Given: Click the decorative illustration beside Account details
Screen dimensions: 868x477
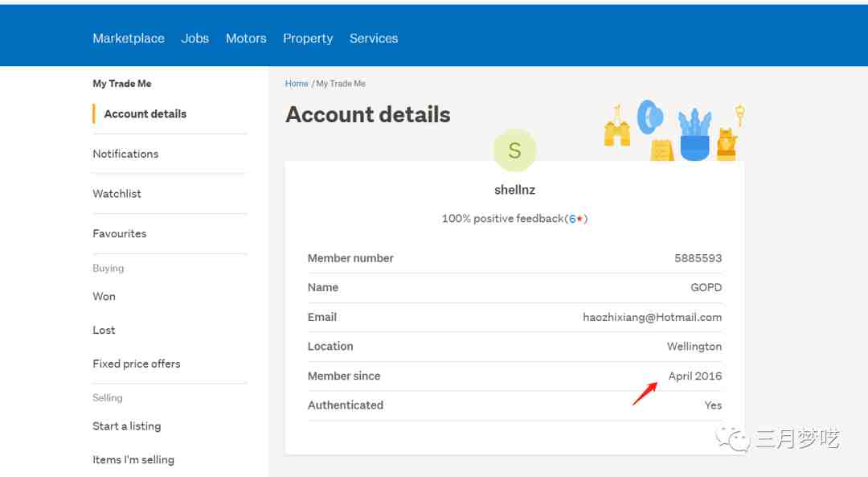Looking at the screenshot, I should (674, 130).
